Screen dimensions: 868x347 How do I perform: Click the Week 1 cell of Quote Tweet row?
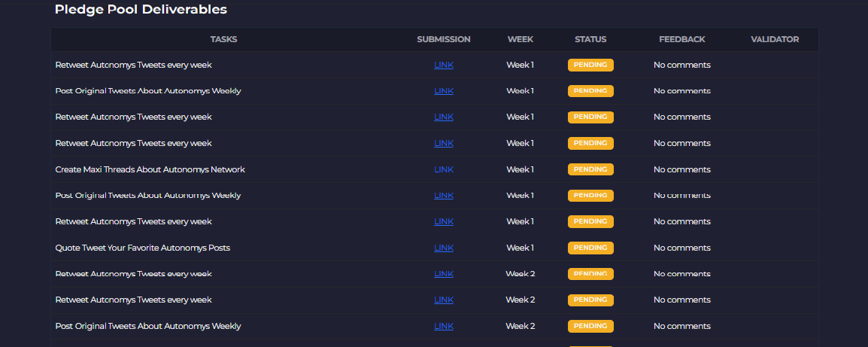[x=520, y=248]
